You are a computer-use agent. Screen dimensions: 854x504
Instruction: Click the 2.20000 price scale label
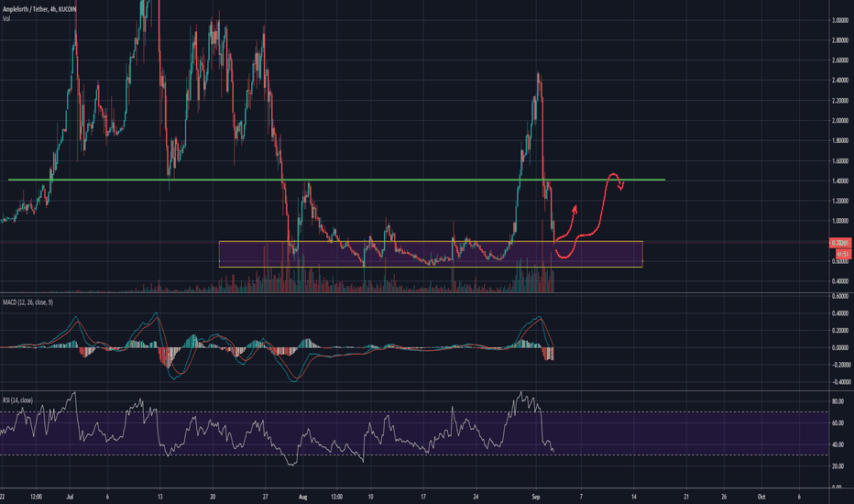(840, 101)
